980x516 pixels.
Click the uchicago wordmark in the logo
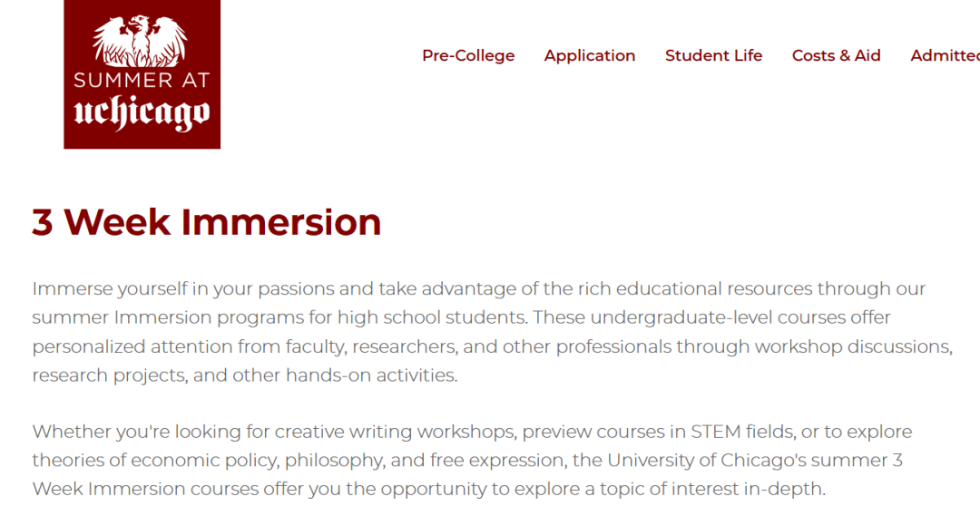[x=142, y=114]
